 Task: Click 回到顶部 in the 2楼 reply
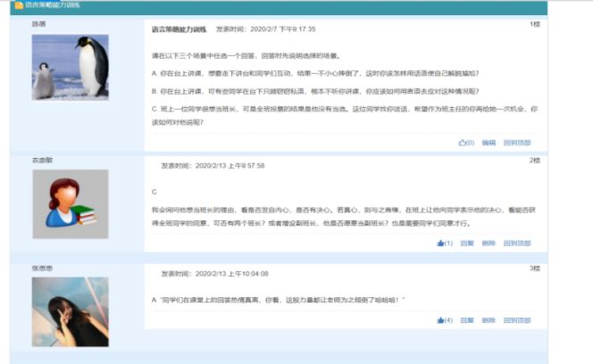(x=517, y=243)
